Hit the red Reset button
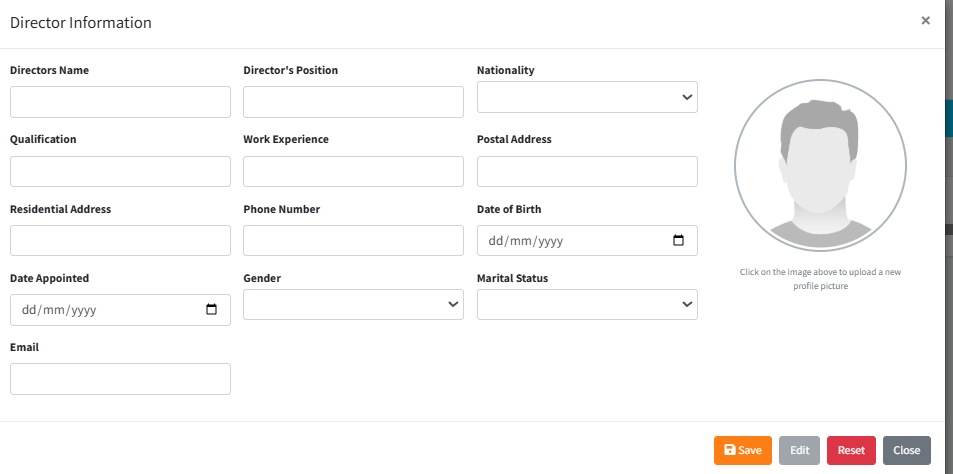The image size is (953, 474). coord(851,450)
